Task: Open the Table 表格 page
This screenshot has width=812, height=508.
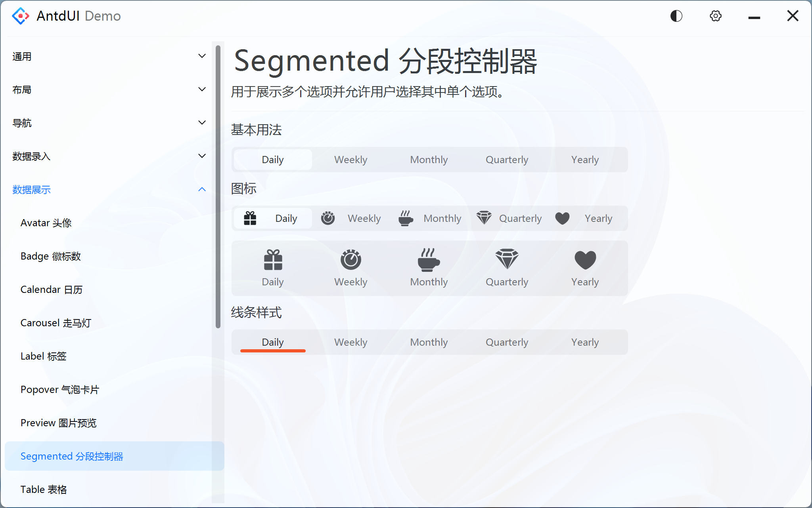Action: click(44, 489)
